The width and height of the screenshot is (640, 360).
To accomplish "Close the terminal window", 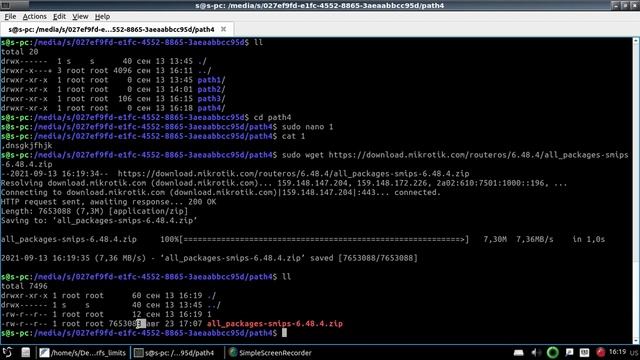I will (x=634, y=5).
